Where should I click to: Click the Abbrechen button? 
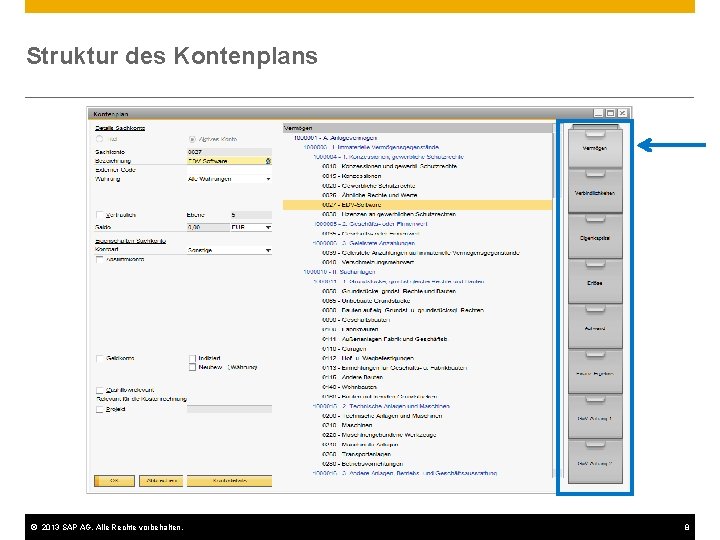161,480
